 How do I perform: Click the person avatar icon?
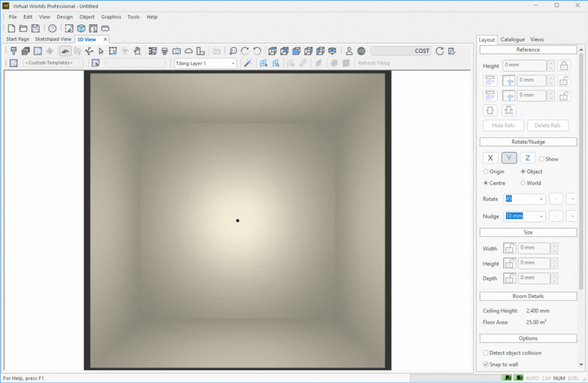pyautogui.click(x=349, y=51)
